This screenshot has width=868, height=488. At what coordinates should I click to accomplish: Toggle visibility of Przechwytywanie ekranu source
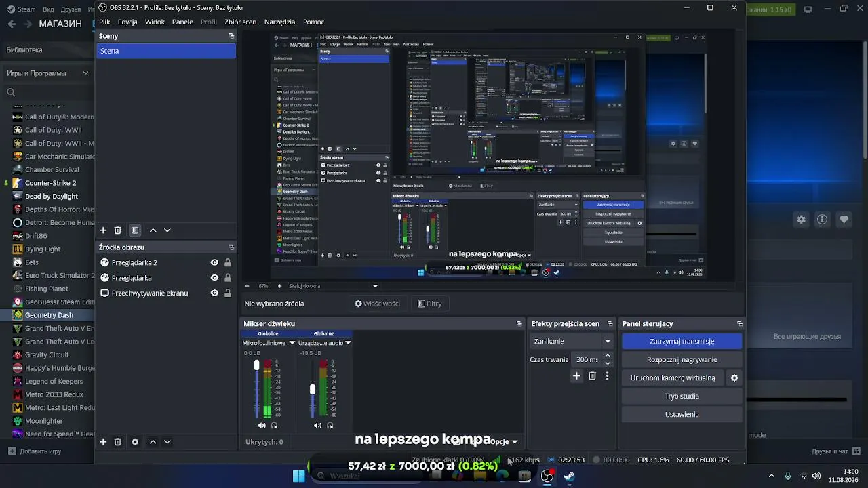click(x=214, y=293)
